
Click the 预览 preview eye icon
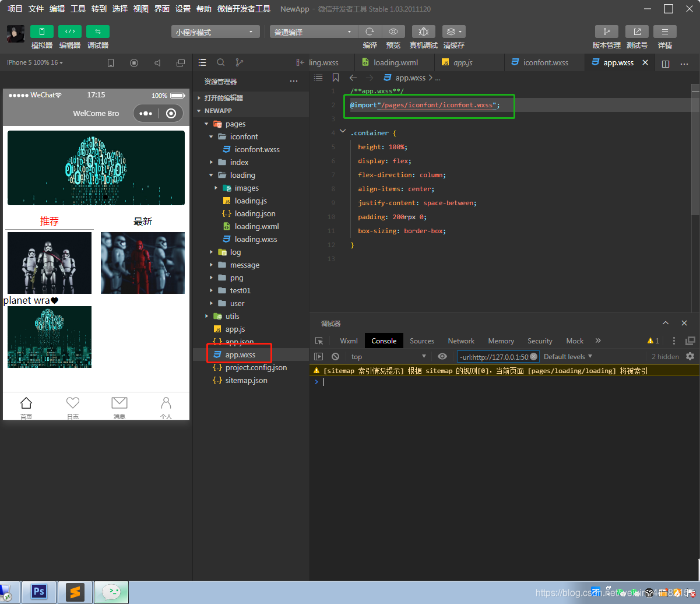click(393, 31)
